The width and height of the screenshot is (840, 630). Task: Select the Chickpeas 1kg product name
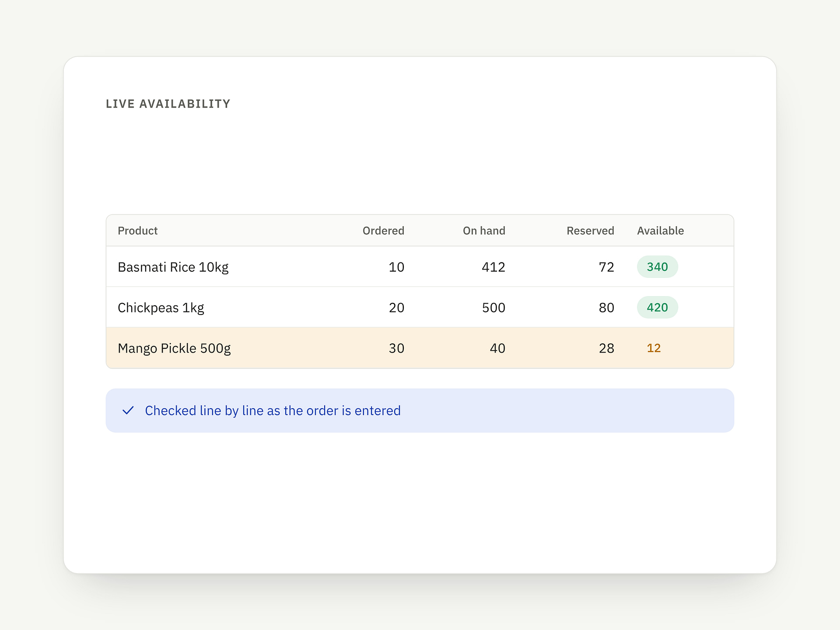tap(161, 308)
